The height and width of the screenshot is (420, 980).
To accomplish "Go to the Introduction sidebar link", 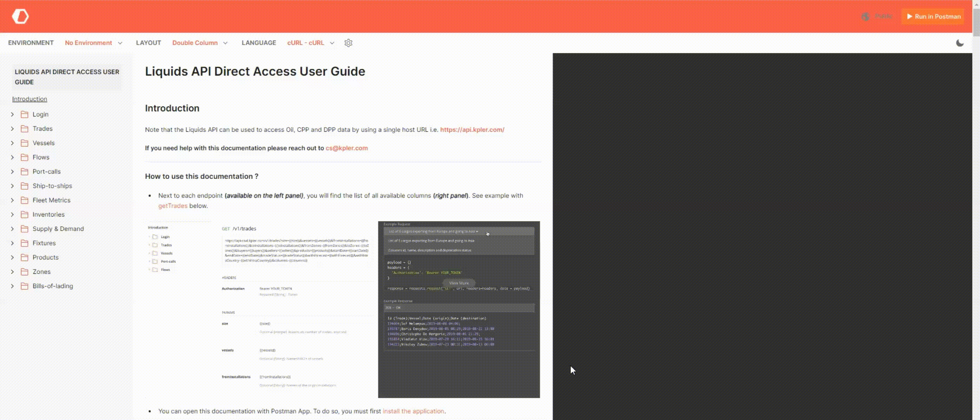I will pyautogui.click(x=30, y=99).
